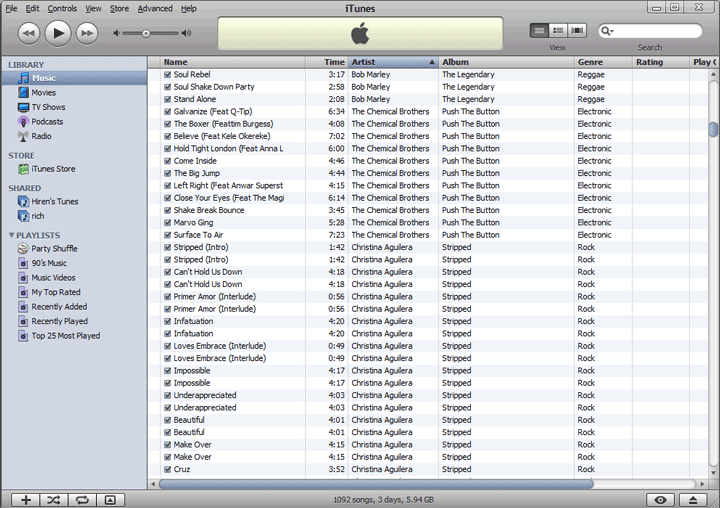The image size is (720, 508).
Task: Click the horizontal scrollbar thumb
Action: [376, 484]
